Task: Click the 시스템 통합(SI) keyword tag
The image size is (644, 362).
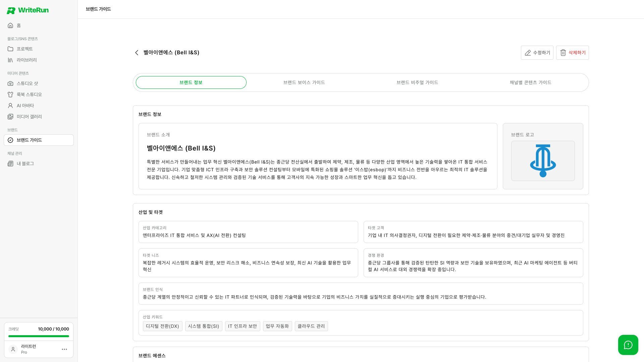Action: (204, 326)
